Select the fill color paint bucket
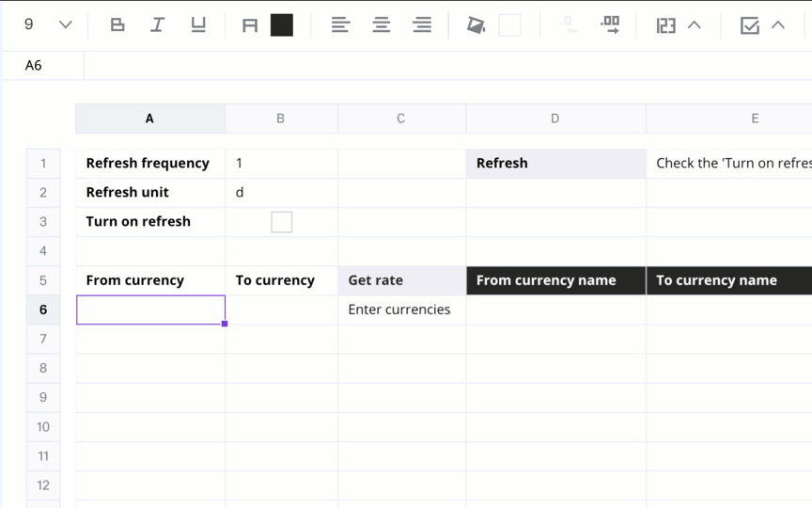812x508 pixels. click(x=476, y=24)
